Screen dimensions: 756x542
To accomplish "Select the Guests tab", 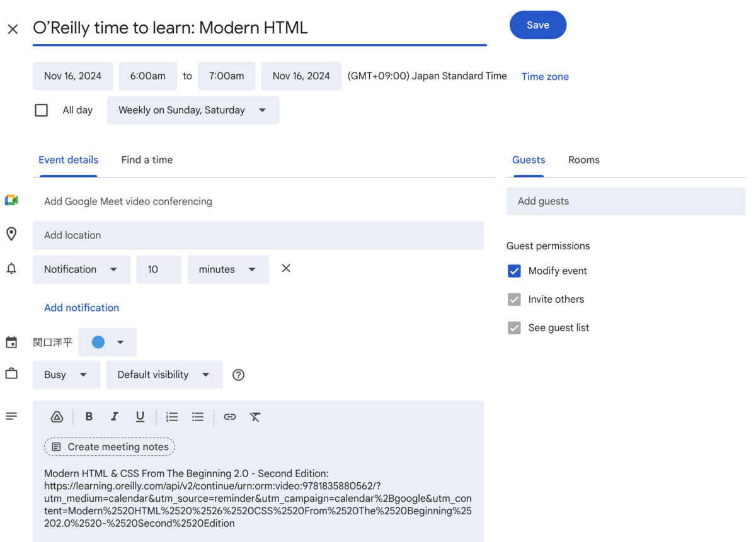I will [x=529, y=160].
